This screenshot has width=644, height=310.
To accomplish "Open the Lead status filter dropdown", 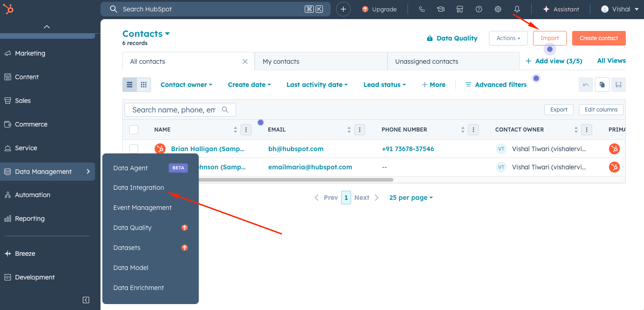I will coord(384,85).
